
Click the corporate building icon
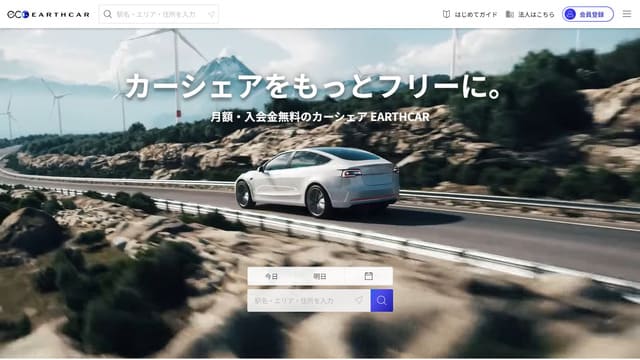point(509,14)
